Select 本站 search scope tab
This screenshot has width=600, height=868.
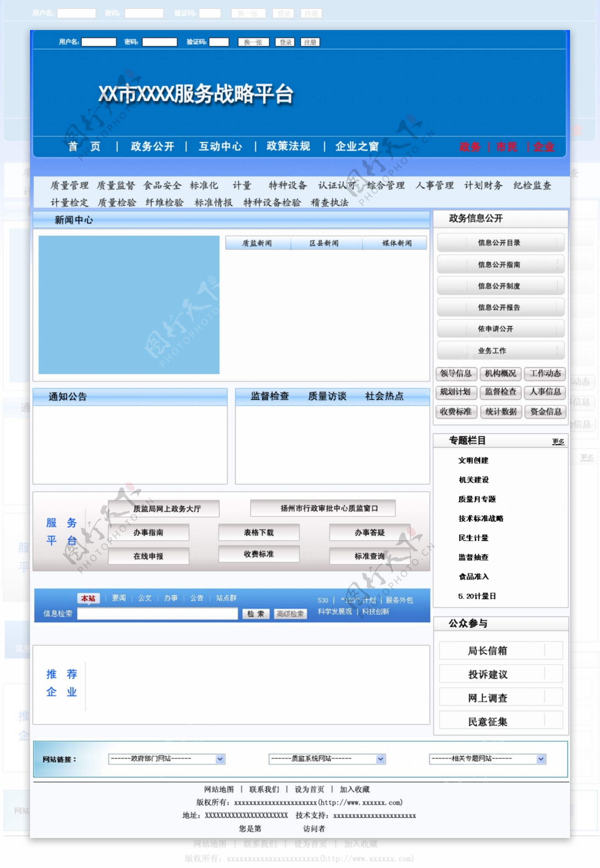pos(88,598)
